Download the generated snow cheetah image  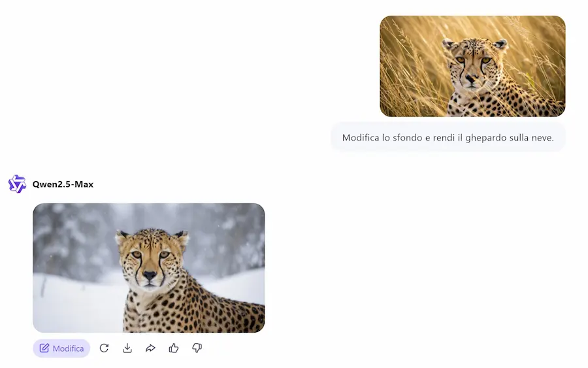pos(127,348)
